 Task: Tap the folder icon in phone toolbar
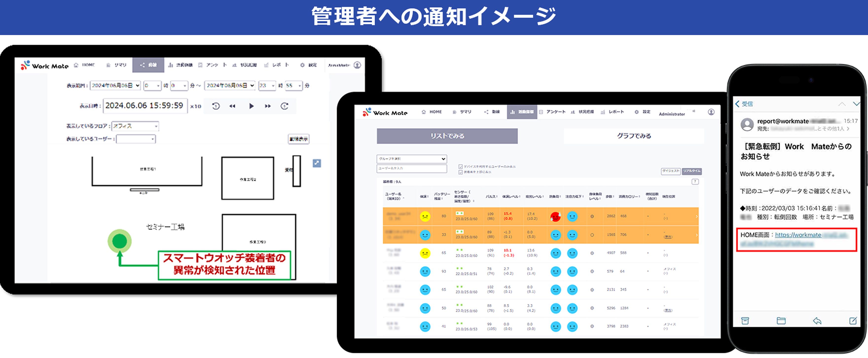pos(781,321)
